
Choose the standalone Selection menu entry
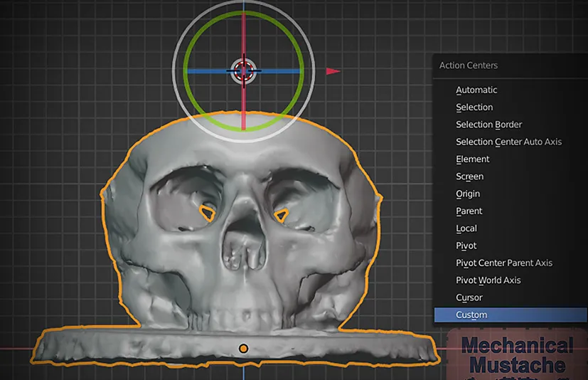[510, 107]
